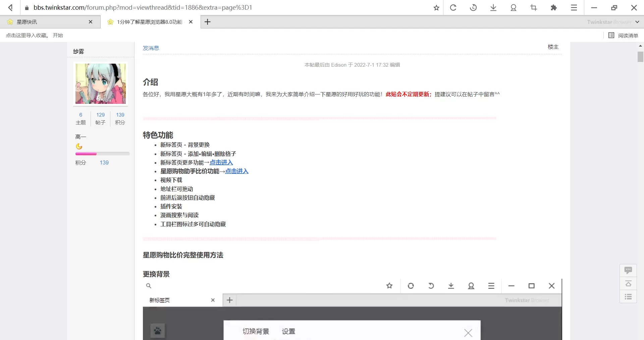
Task: Switch to the 星愿快讯 tab
Action: (x=27, y=22)
